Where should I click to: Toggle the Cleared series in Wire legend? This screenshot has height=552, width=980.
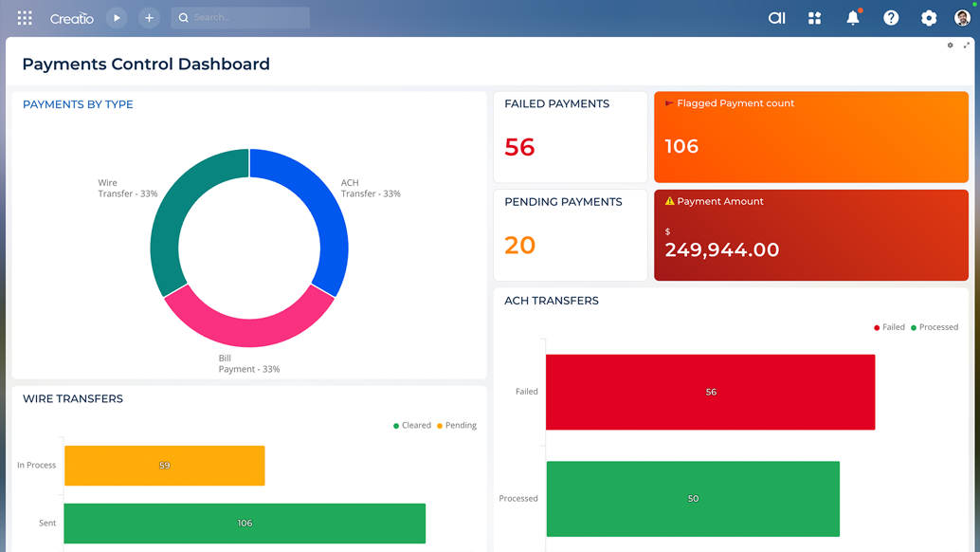(x=412, y=426)
